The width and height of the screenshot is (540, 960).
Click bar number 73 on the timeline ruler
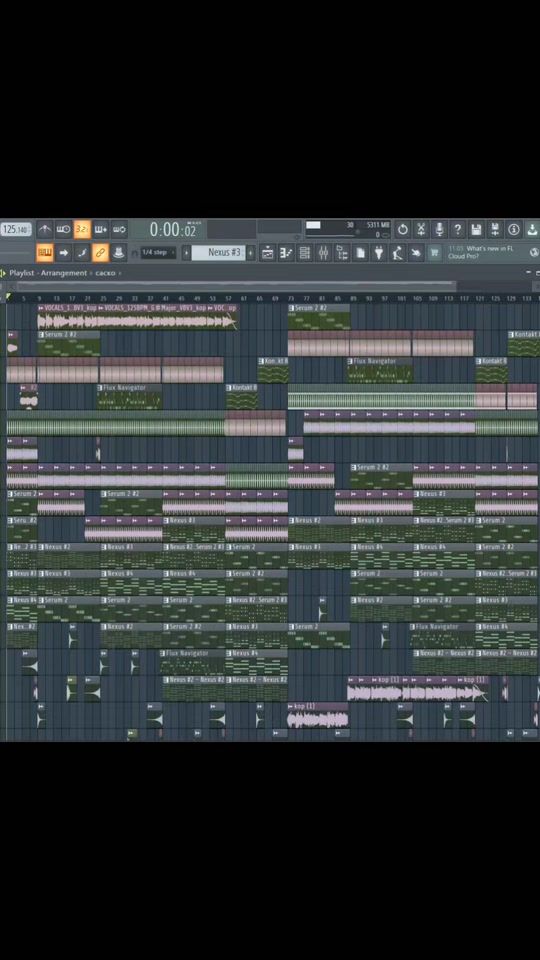click(x=291, y=298)
